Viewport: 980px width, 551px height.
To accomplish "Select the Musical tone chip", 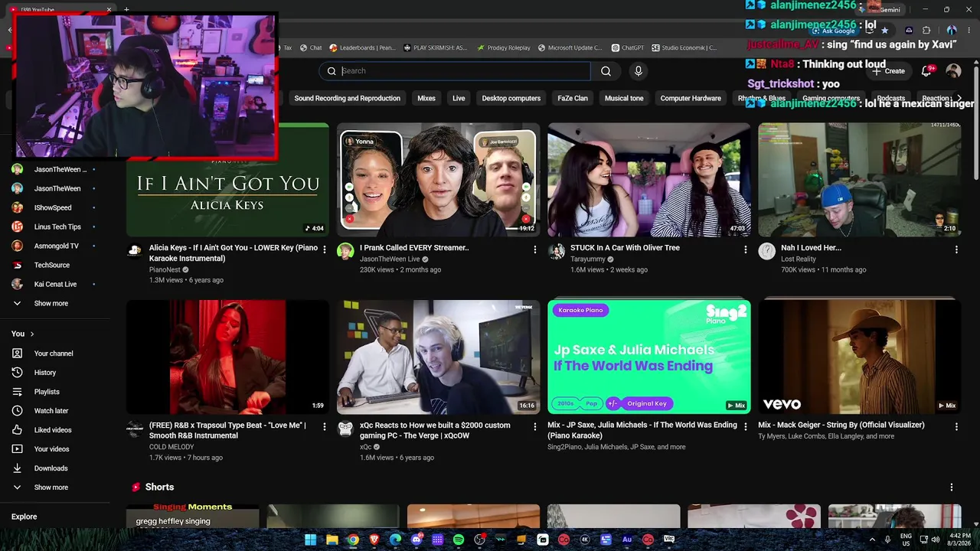I will tap(624, 99).
